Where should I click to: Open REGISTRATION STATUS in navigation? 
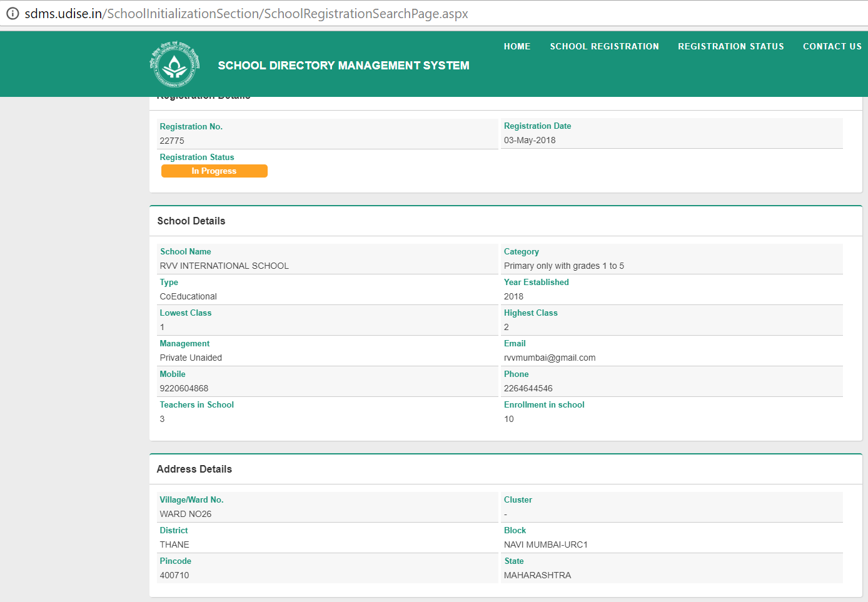tap(730, 46)
